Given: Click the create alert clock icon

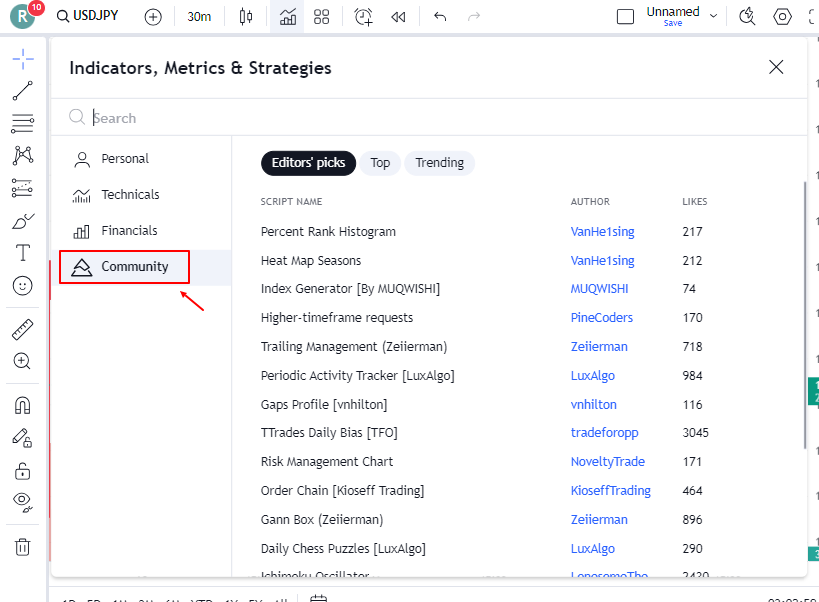Looking at the screenshot, I should [x=363, y=16].
